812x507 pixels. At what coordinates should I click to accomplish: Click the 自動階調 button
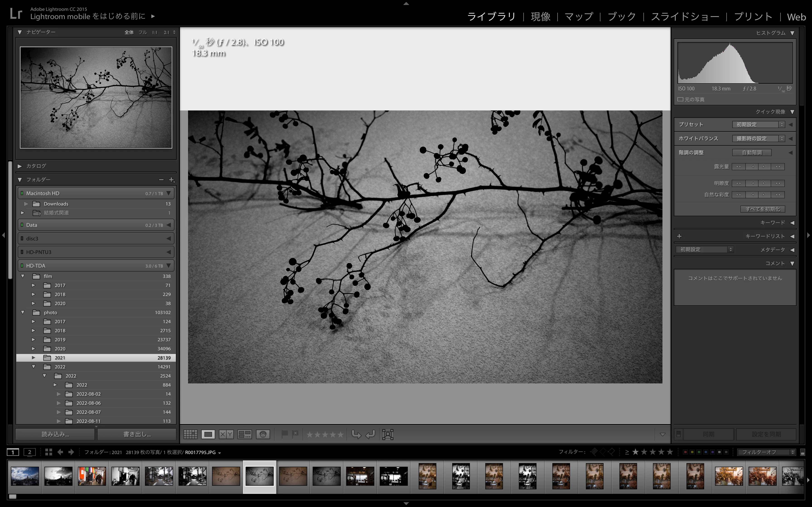[752, 153]
